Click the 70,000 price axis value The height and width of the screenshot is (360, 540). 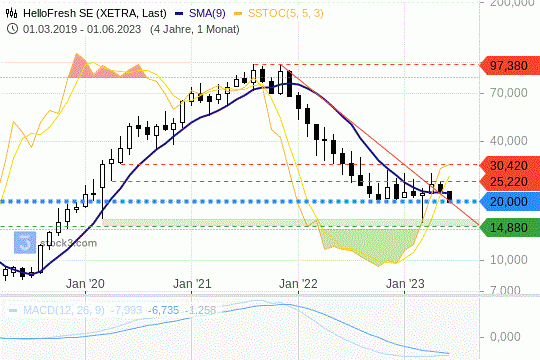[508, 93]
